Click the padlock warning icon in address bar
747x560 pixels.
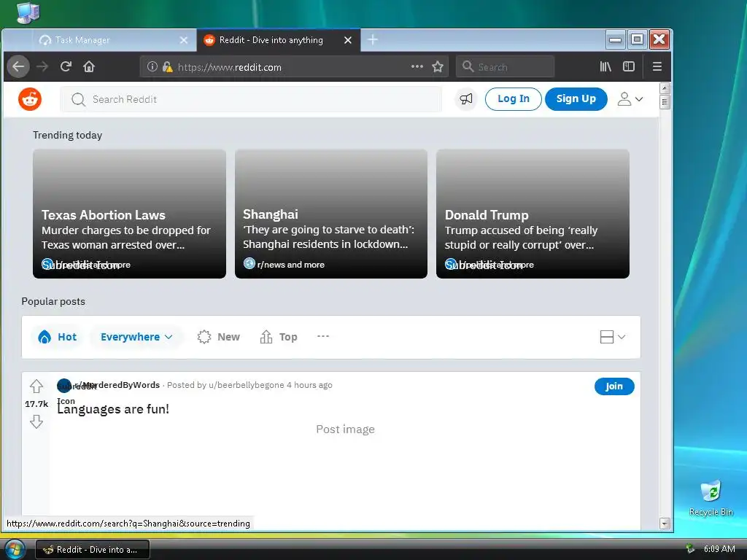(167, 66)
